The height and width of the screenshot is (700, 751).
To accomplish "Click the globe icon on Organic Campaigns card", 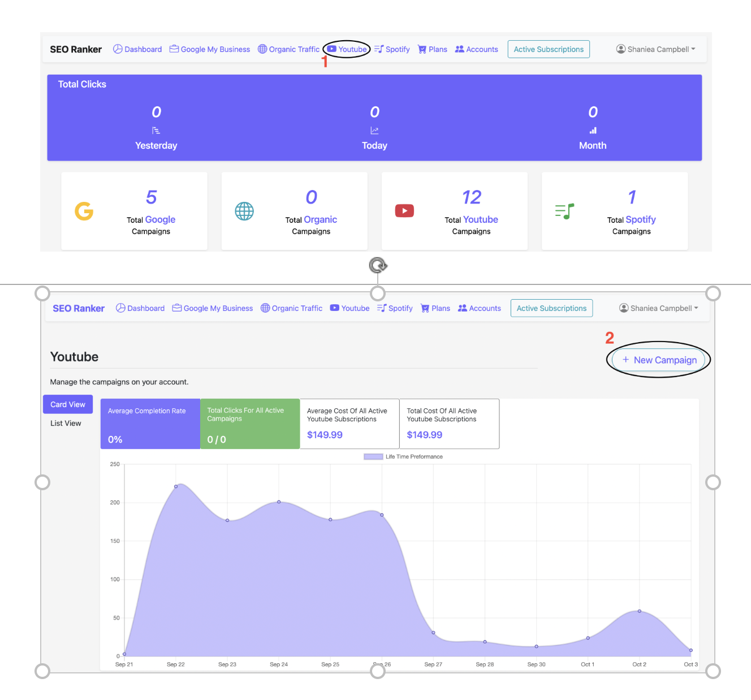I will pos(244,211).
